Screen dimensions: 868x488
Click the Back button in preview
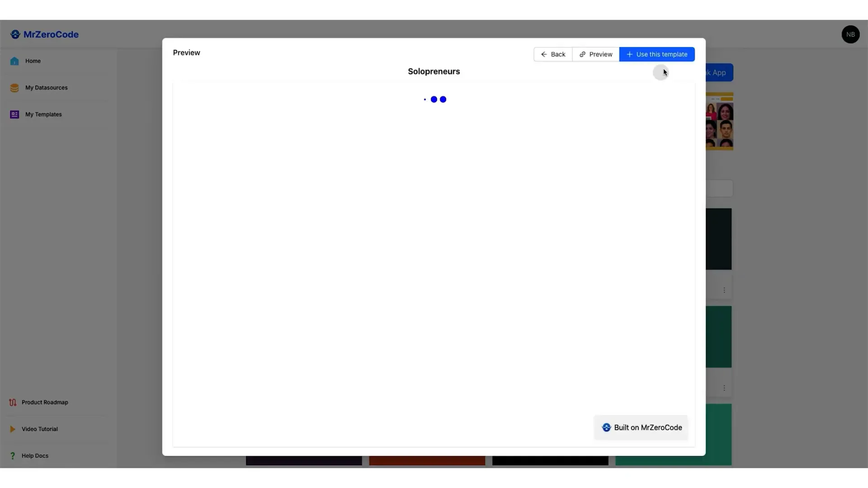[x=552, y=54]
